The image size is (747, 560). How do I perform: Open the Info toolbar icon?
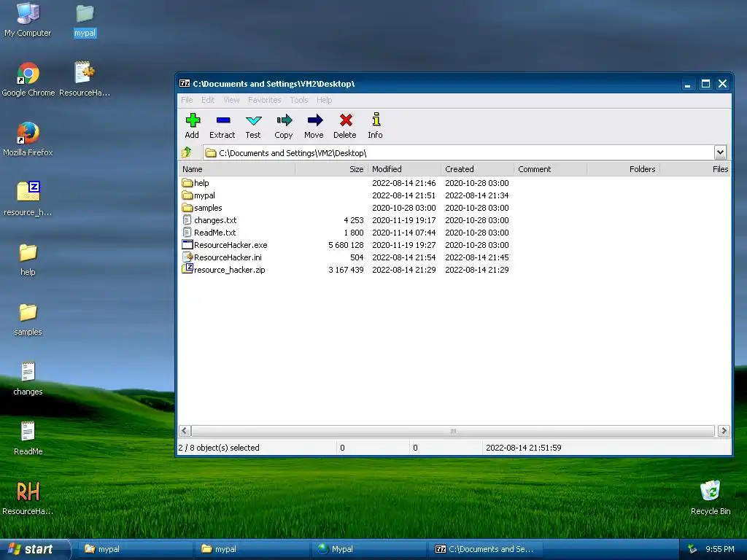click(x=376, y=125)
